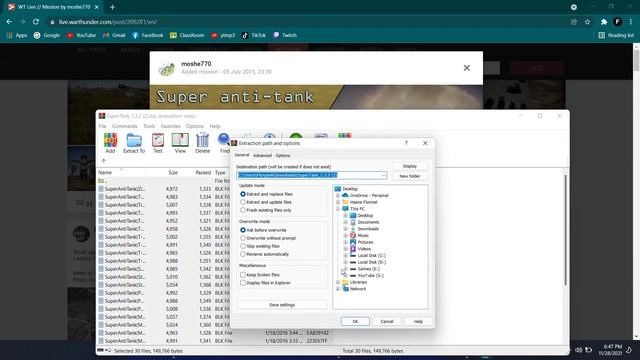Select Skip existing files
Image resolution: width=640 pixels, height=360 pixels.
click(260, 246)
